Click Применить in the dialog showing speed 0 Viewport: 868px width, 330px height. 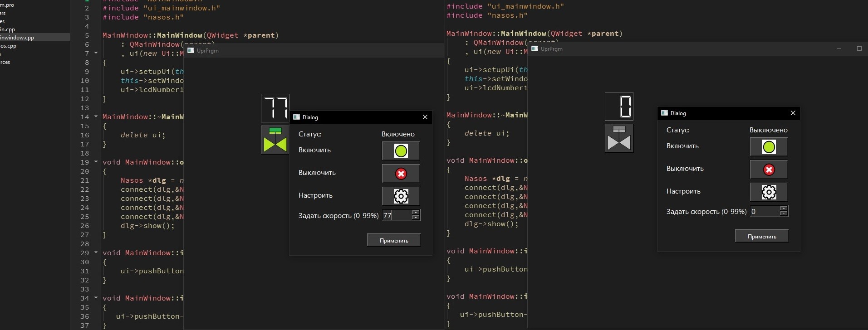coord(761,236)
